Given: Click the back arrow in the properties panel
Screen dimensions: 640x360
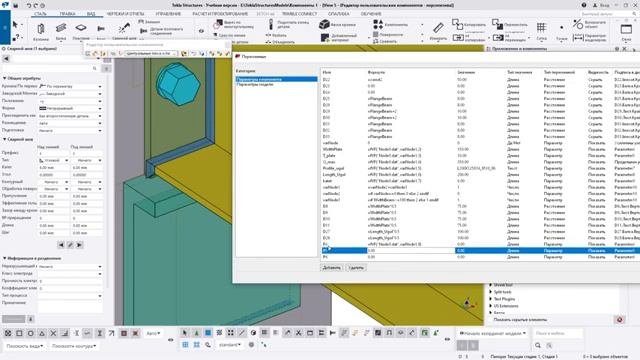Looking at the screenshot, I should coord(6,59).
